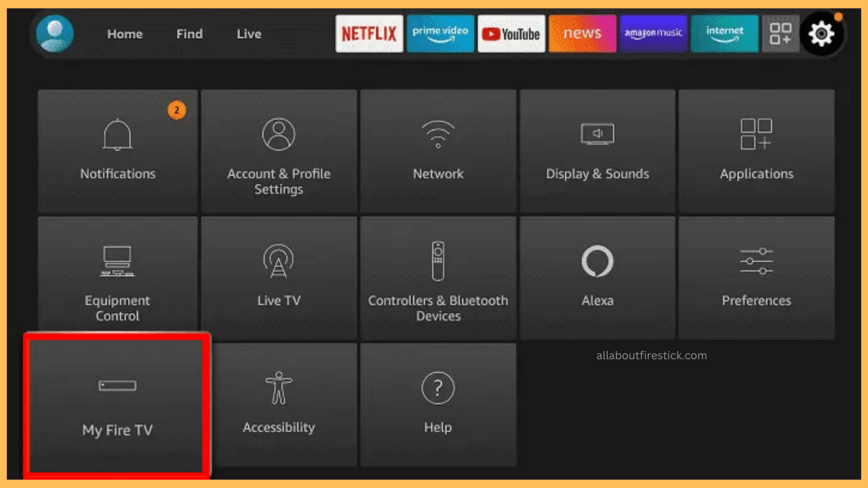The image size is (868, 488).
Task: Select the Alexa settings tile
Action: pyautogui.click(x=597, y=278)
